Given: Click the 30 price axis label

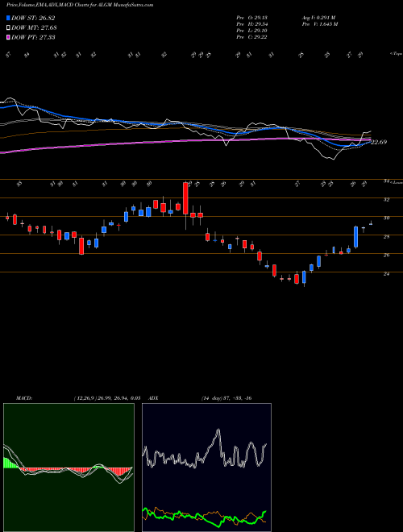Looking at the screenshot, I should tap(386, 218).
